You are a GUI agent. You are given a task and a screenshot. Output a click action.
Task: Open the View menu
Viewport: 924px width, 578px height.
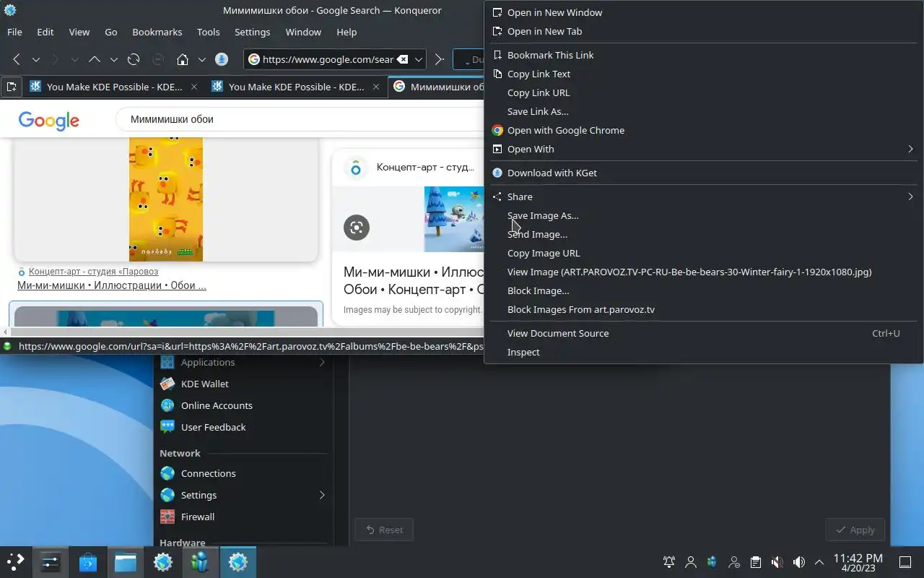pos(79,32)
